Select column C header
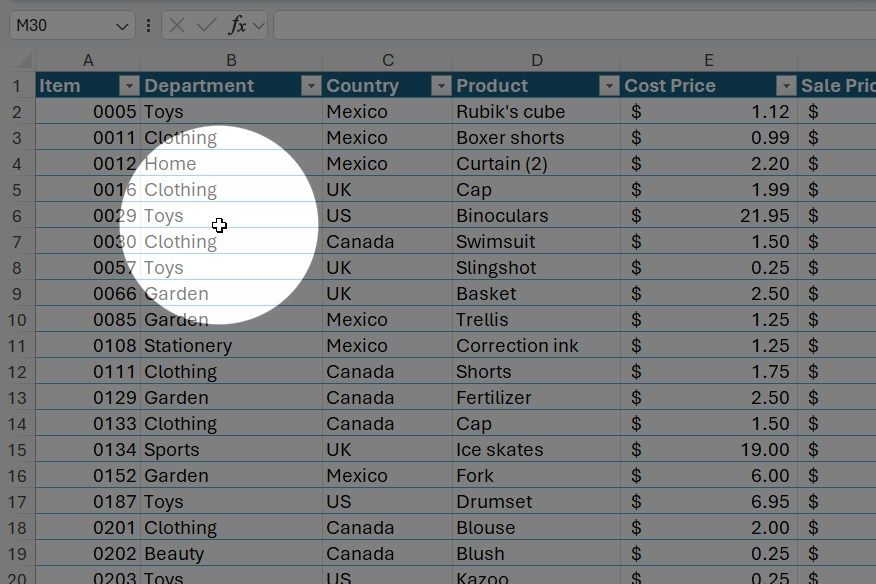This screenshot has width=876, height=584. tap(388, 60)
